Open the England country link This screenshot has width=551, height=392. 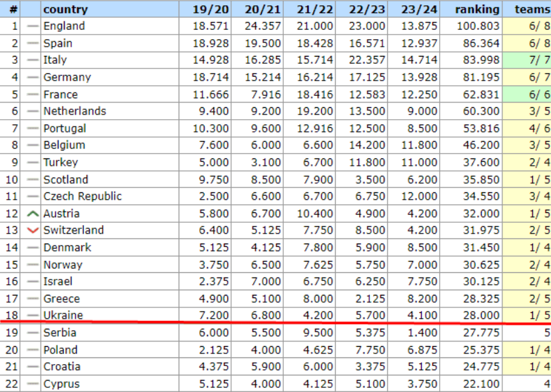[64, 26]
